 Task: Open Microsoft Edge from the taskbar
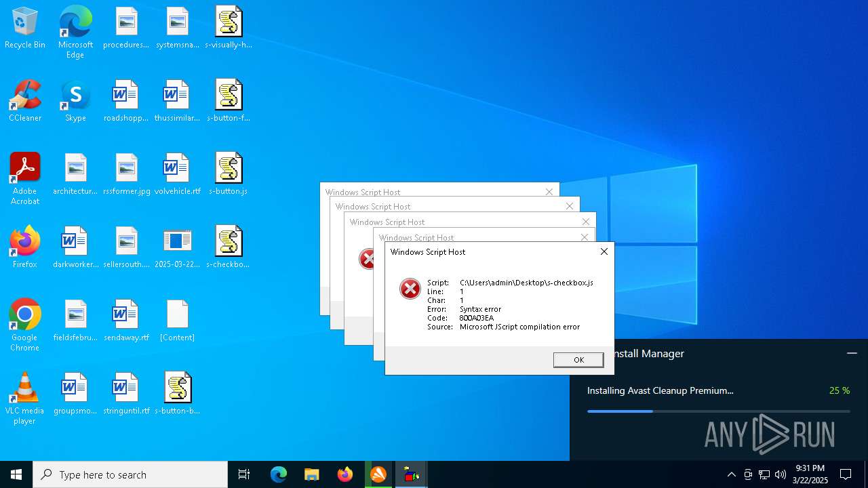tap(279, 474)
